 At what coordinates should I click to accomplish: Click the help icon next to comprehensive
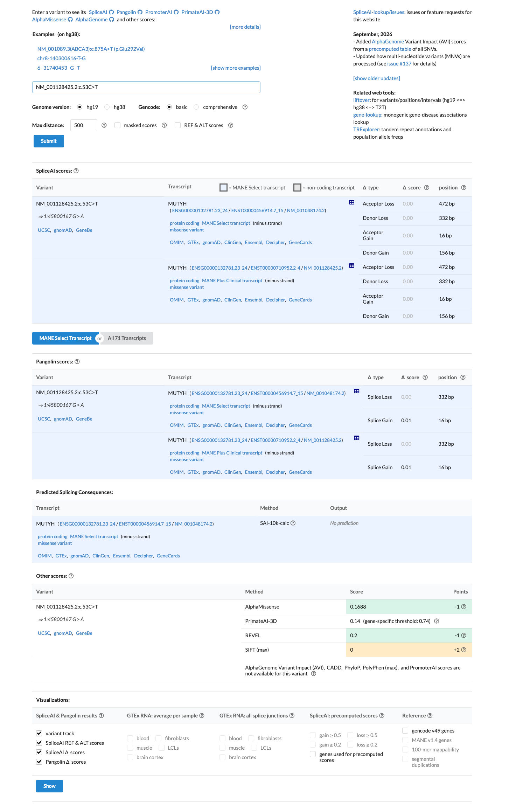coord(245,107)
